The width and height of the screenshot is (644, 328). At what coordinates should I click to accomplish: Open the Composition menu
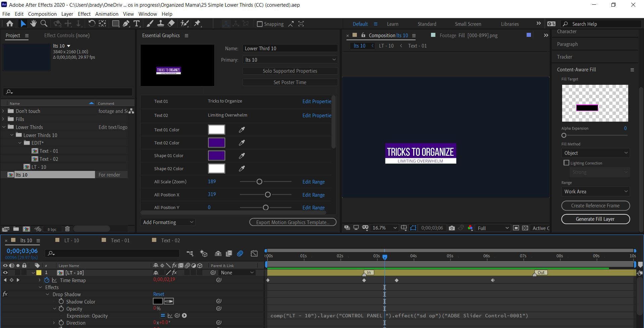tap(42, 14)
